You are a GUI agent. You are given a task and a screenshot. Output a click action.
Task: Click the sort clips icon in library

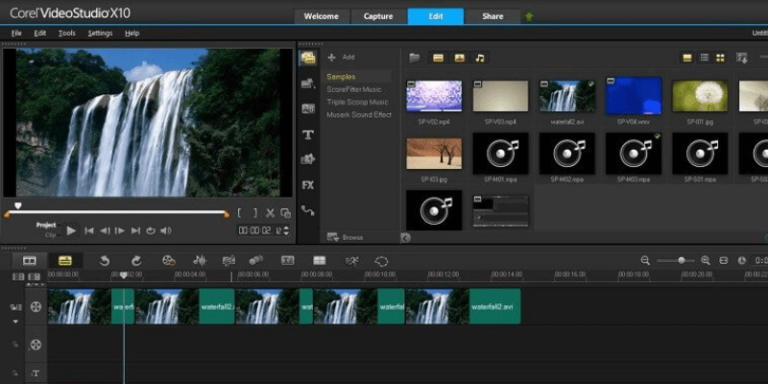[x=742, y=58]
